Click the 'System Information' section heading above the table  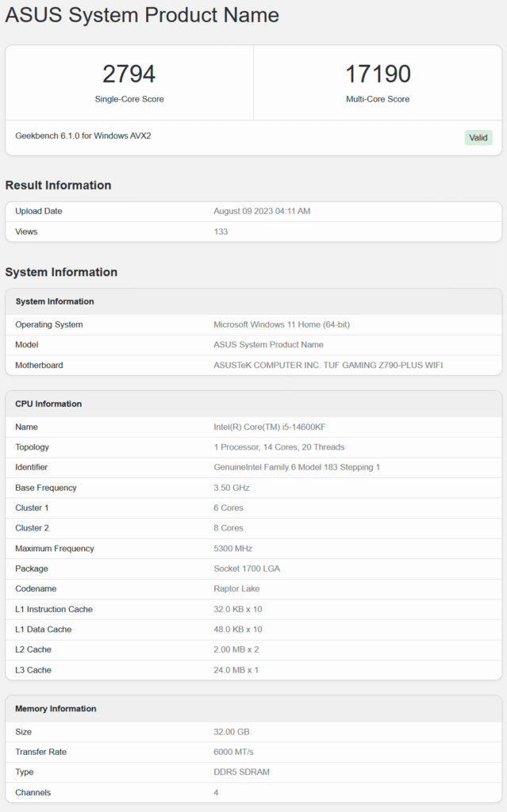click(61, 273)
